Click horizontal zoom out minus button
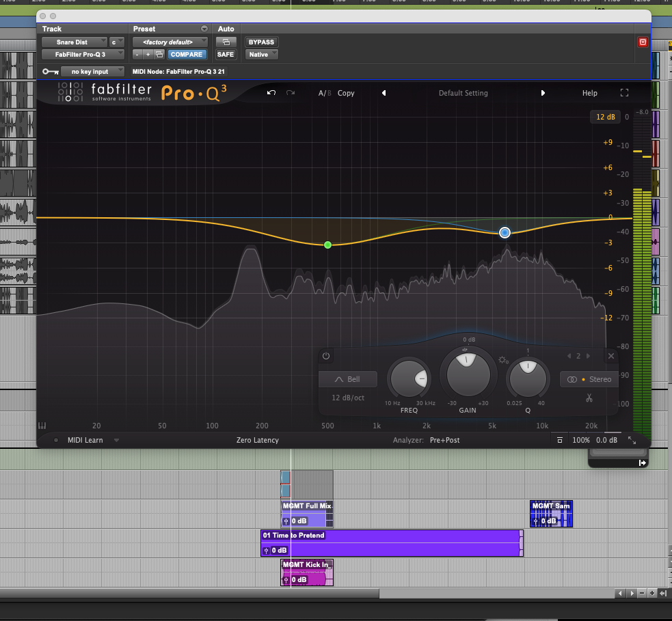 pyautogui.click(x=641, y=593)
